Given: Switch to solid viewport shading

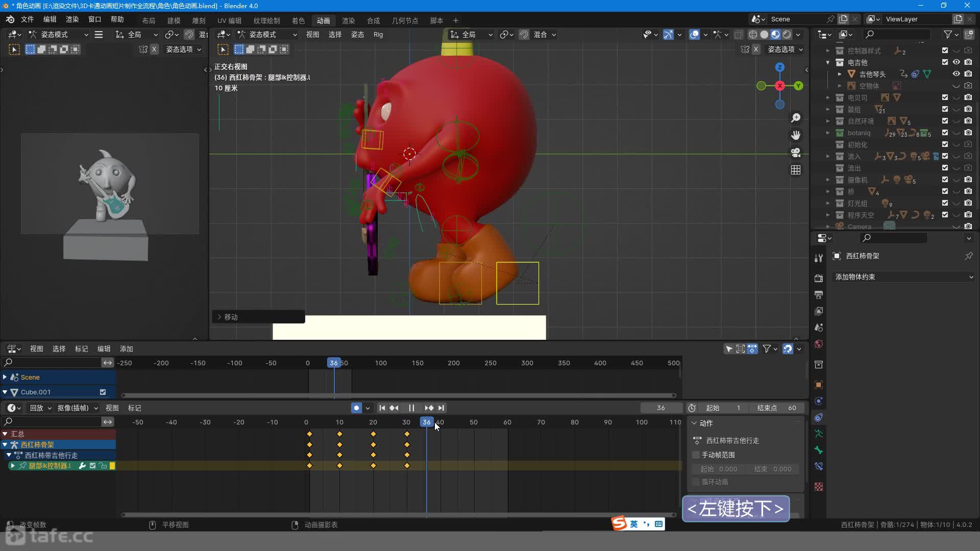Looking at the screenshot, I should click(764, 35).
